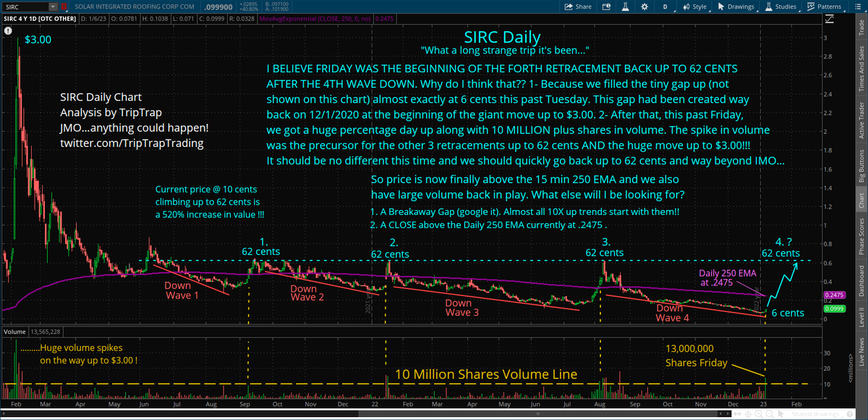Click the help question mark icon

pyautogui.click(x=849, y=413)
